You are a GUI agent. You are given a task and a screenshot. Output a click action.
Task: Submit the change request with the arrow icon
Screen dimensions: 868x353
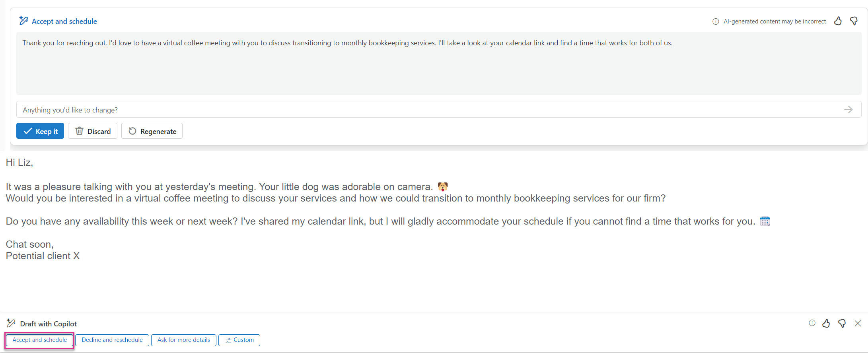pos(848,110)
